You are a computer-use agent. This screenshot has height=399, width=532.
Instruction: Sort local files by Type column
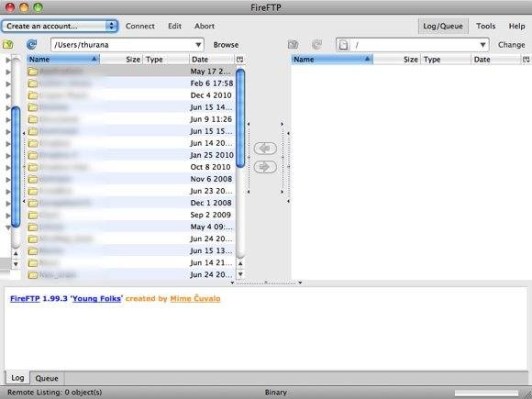click(166, 60)
